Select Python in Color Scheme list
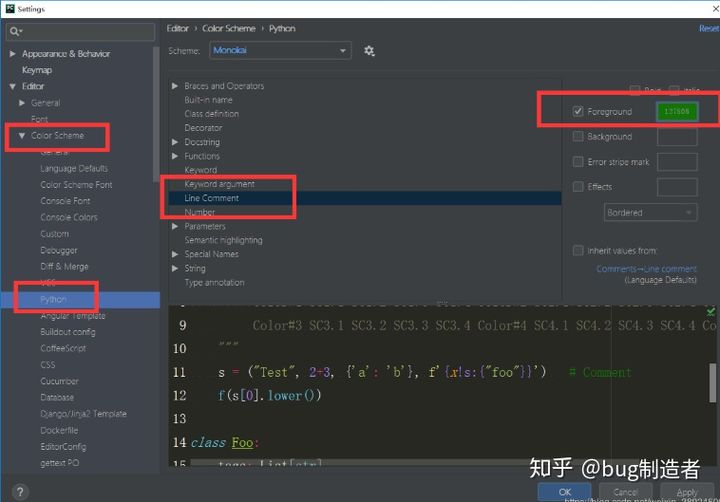This screenshot has width=720, height=502. pyautogui.click(x=53, y=299)
